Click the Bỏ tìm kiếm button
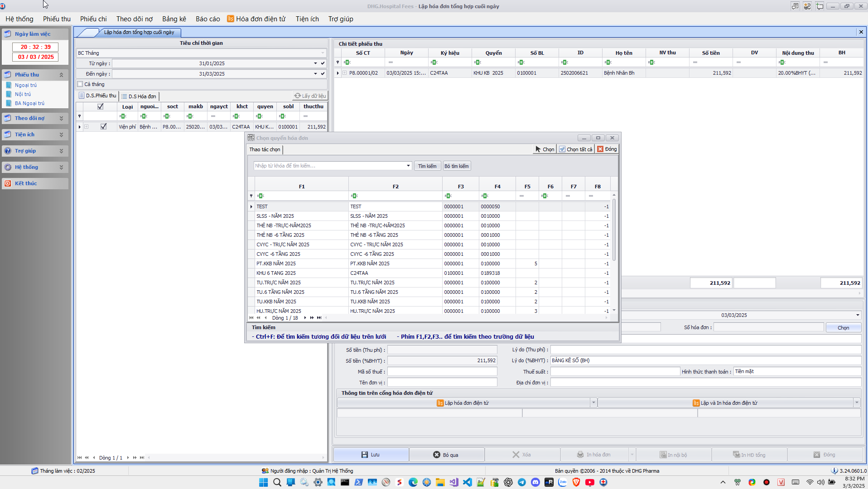Image resolution: width=868 pixels, height=489 pixels. click(457, 166)
